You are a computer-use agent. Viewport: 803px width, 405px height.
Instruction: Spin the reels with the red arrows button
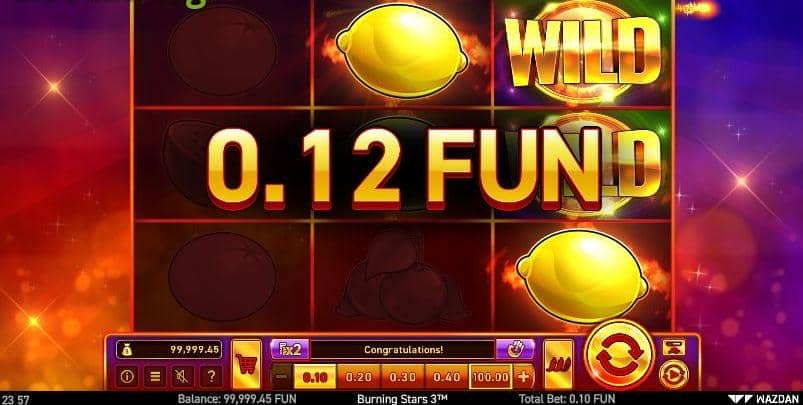point(619,354)
